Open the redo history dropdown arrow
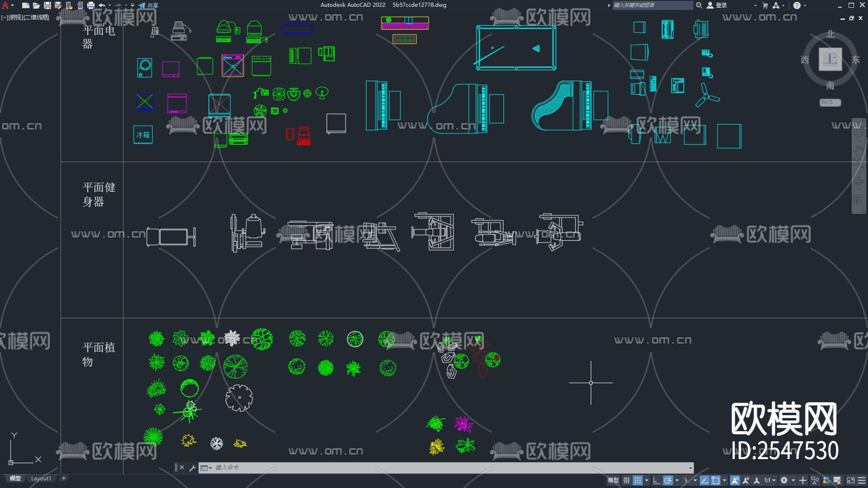 (126, 5)
